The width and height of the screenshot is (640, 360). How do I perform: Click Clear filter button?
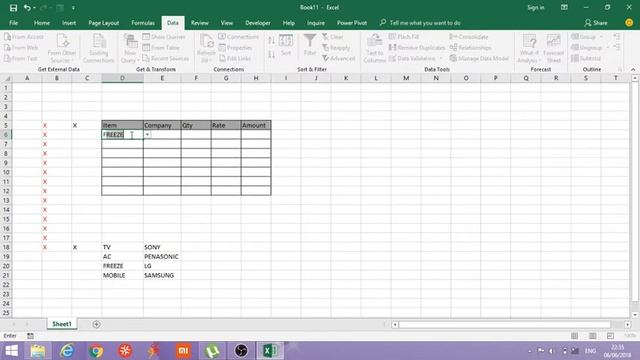[x=332, y=37]
